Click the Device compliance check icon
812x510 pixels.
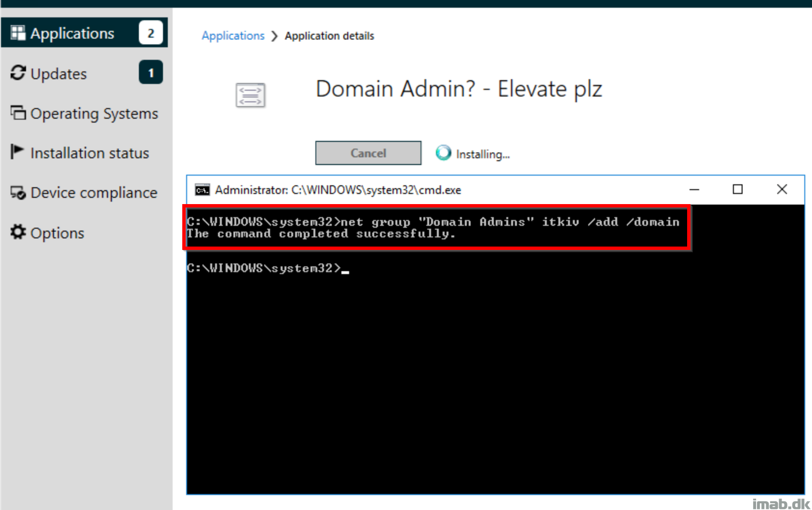click(x=18, y=193)
